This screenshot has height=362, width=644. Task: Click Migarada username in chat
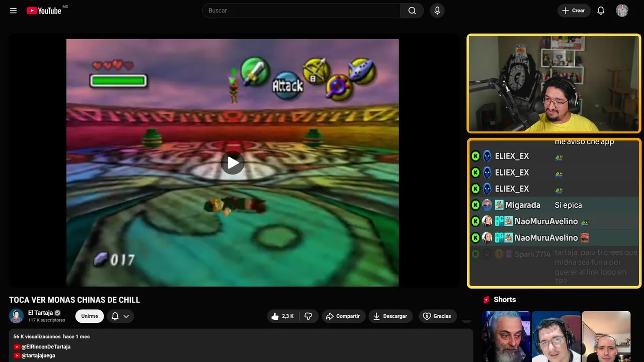click(523, 205)
